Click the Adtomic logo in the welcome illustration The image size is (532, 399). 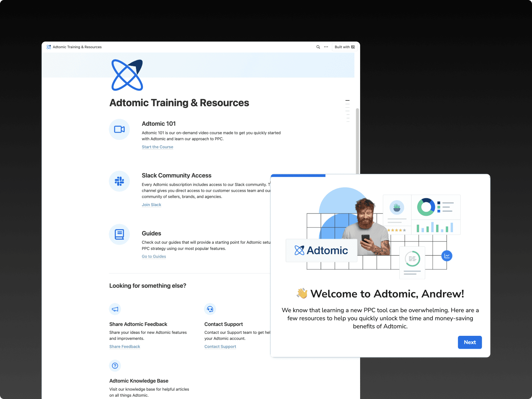pyautogui.click(x=321, y=250)
